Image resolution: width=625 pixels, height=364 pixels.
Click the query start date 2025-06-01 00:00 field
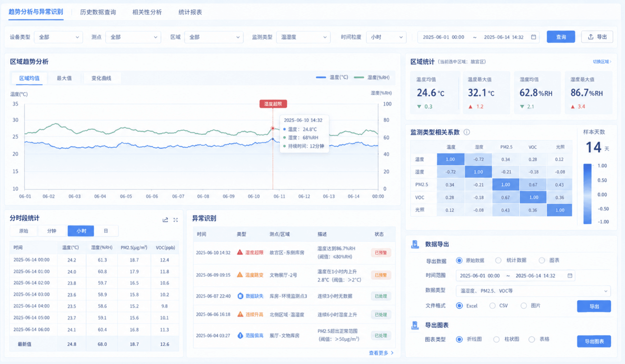(443, 37)
